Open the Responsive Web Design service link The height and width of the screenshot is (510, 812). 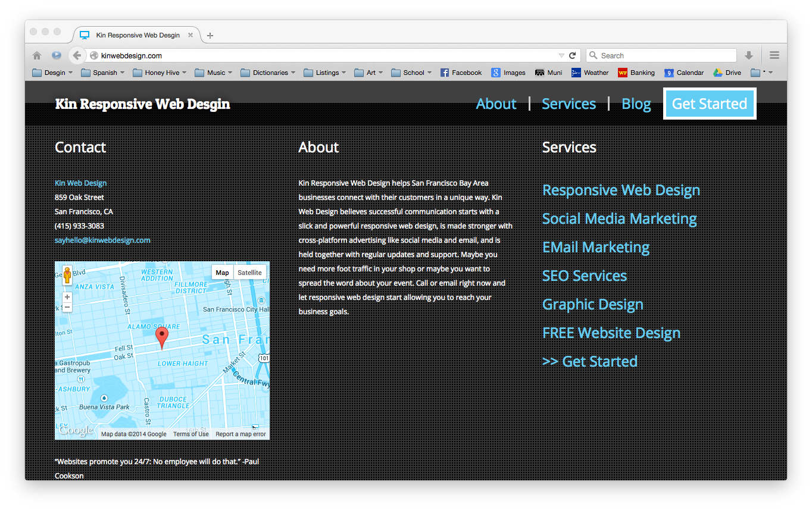[x=621, y=190]
